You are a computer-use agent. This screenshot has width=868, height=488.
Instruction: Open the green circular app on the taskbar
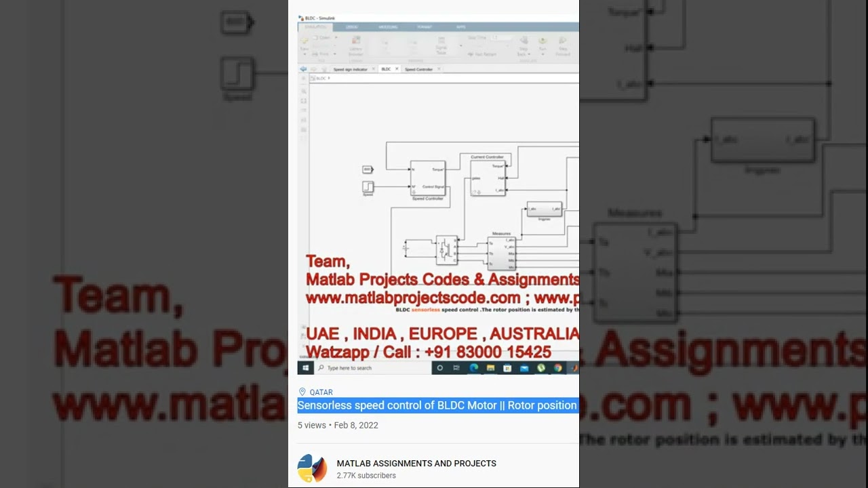tap(541, 368)
